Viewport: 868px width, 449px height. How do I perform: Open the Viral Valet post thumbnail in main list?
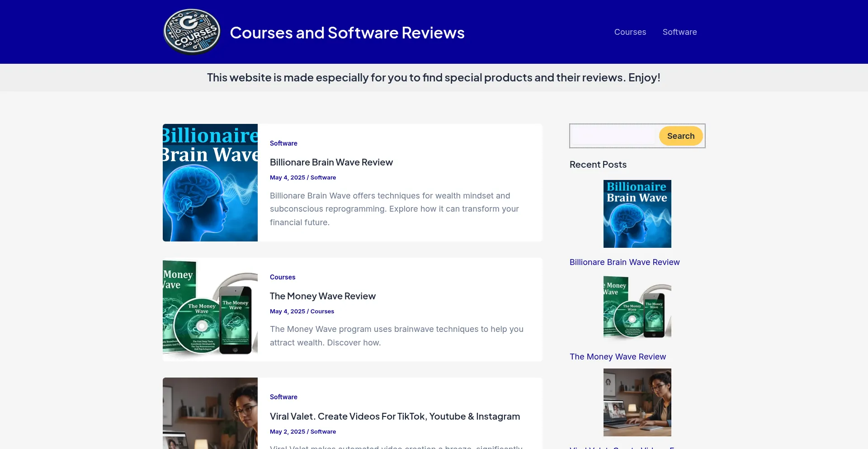click(x=210, y=413)
